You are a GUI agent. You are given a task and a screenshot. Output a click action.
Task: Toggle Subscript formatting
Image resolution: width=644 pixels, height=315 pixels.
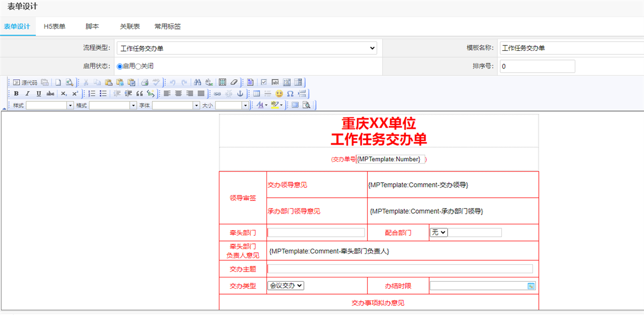[x=64, y=93]
